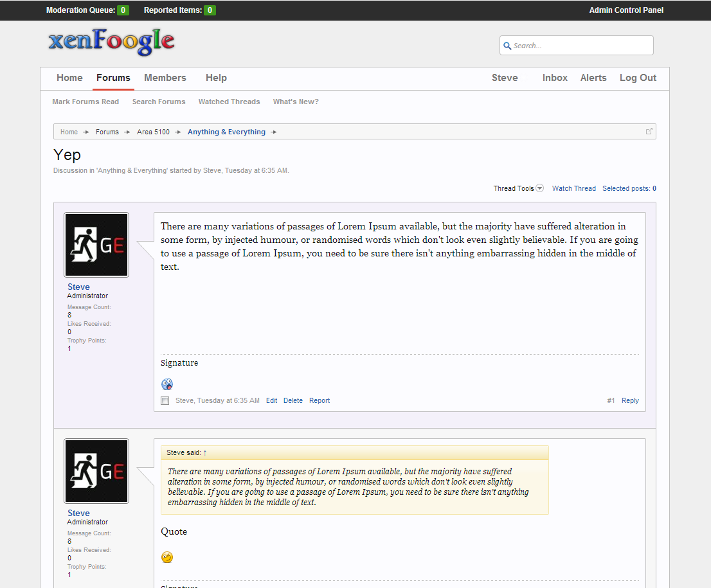This screenshot has height=588, width=711.
Task: Open the Thread Tools dropdown
Action: click(x=518, y=188)
